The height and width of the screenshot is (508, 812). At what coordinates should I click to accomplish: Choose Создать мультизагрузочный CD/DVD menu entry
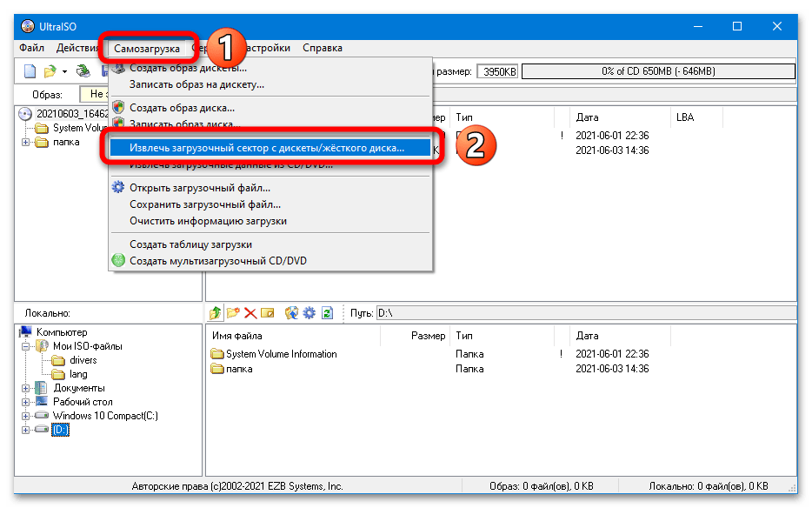(270, 261)
